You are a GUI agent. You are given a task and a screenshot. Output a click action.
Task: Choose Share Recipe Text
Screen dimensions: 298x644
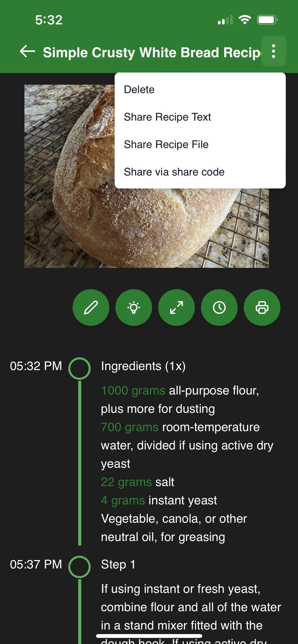click(200, 117)
